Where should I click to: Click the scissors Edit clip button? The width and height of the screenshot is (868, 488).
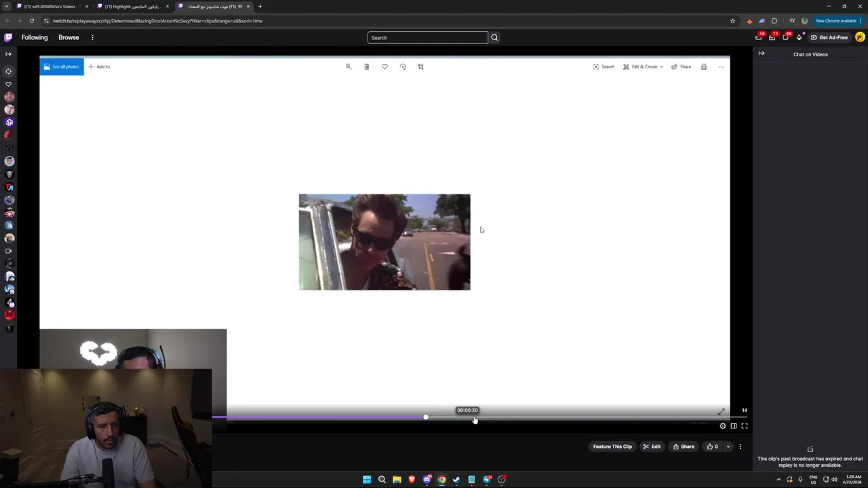pyautogui.click(x=652, y=447)
